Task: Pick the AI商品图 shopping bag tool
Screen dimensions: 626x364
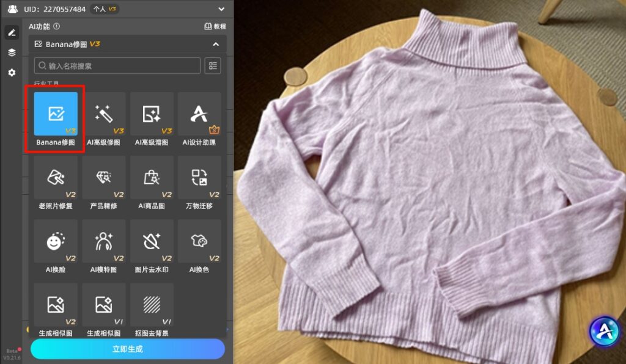Action: [151, 178]
